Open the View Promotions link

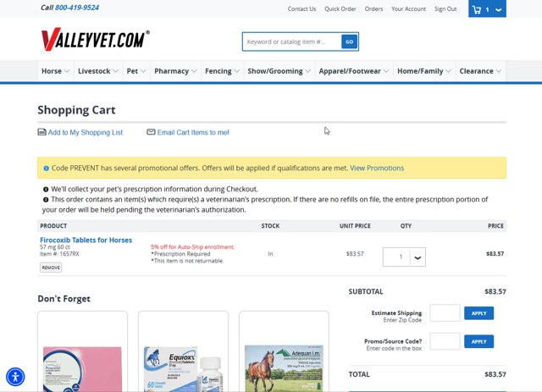[x=377, y=168]
